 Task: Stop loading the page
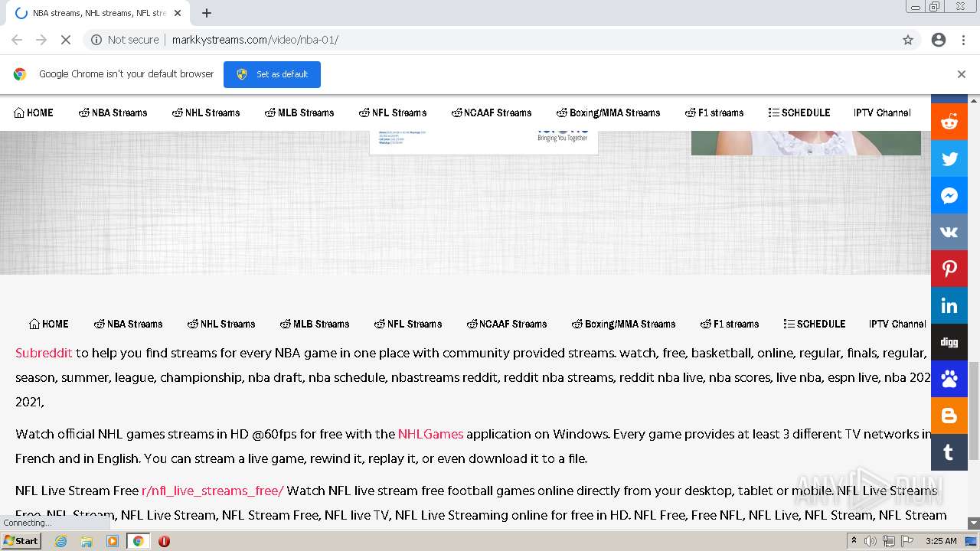(x=65, y=40)
